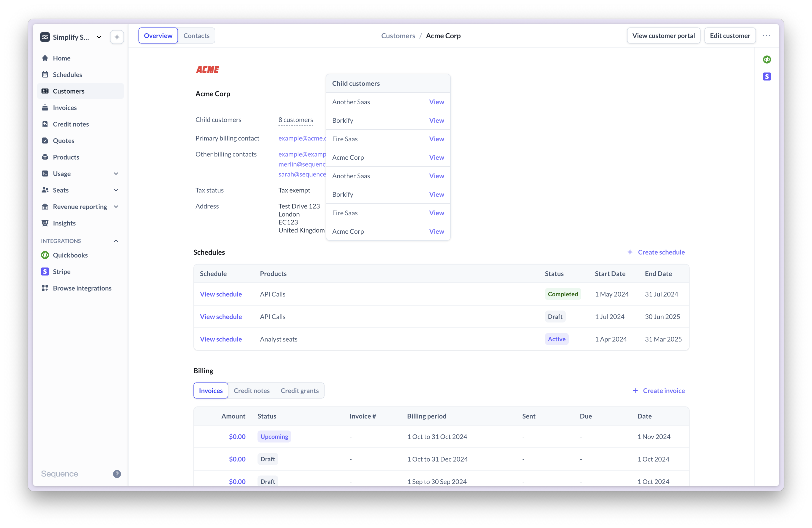Image resolution: width=812 pixels, height=528 pixels.
Task: Click the Stripe icon in right rail
Action: (767, 76)
